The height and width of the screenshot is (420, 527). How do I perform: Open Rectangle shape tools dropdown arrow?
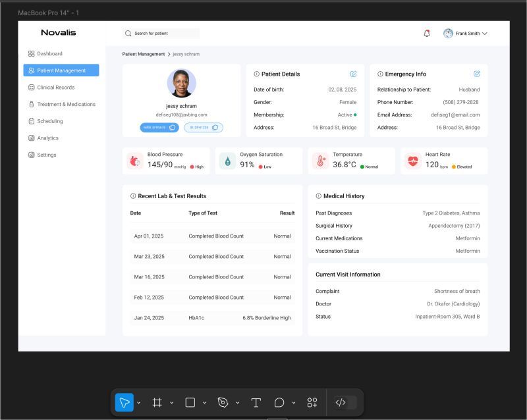click(x=204, y=402)
